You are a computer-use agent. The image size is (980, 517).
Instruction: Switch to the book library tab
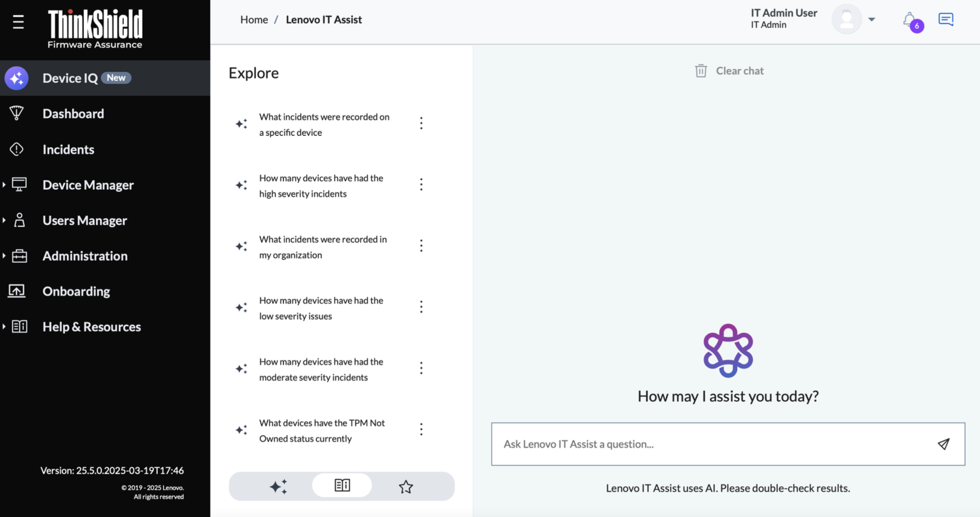click(342, 486)
